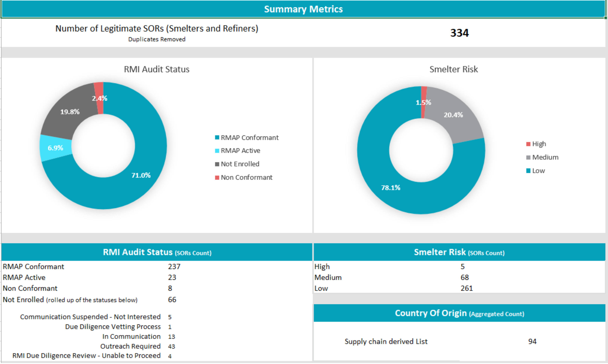
Task: Select the Non Conformant count 8
Action: click(x=170, y=288)
